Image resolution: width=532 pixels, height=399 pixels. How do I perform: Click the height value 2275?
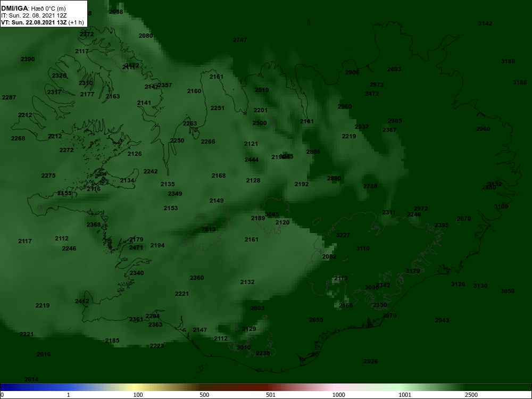[x=48, y=176]
